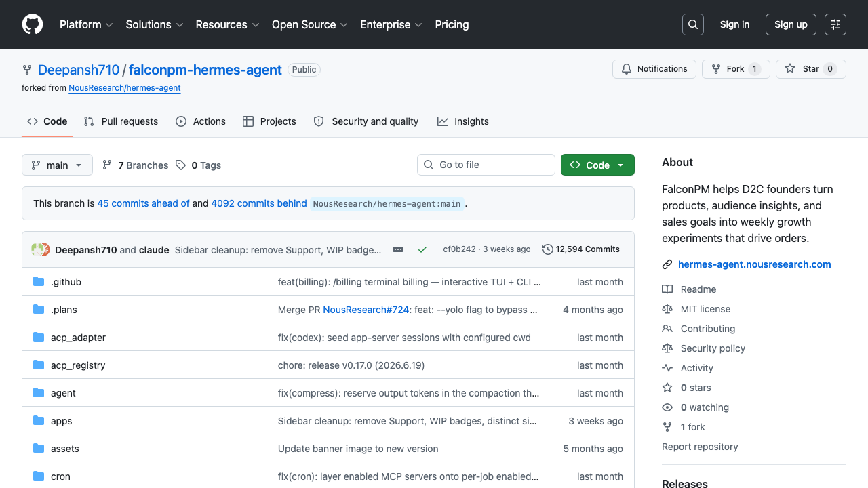View the 7 Branches link
This screenshot has height=488, width=868.
tap(135, 165)
